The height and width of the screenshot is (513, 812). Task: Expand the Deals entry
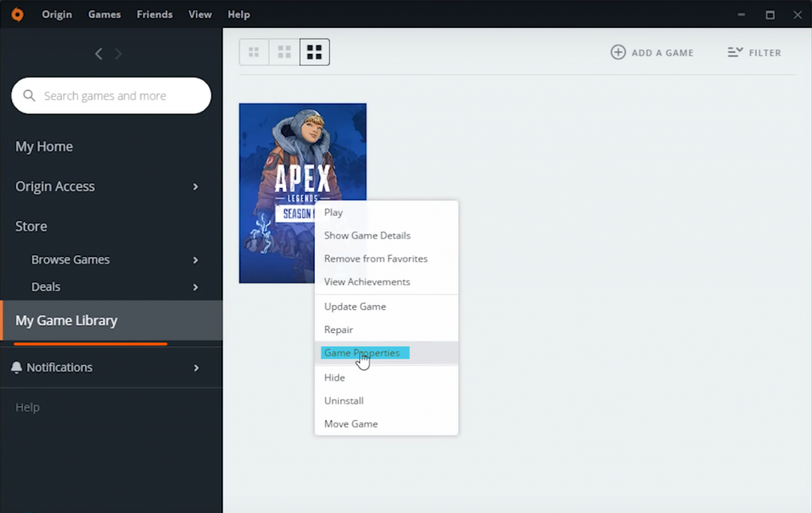(x=194, y=286)
